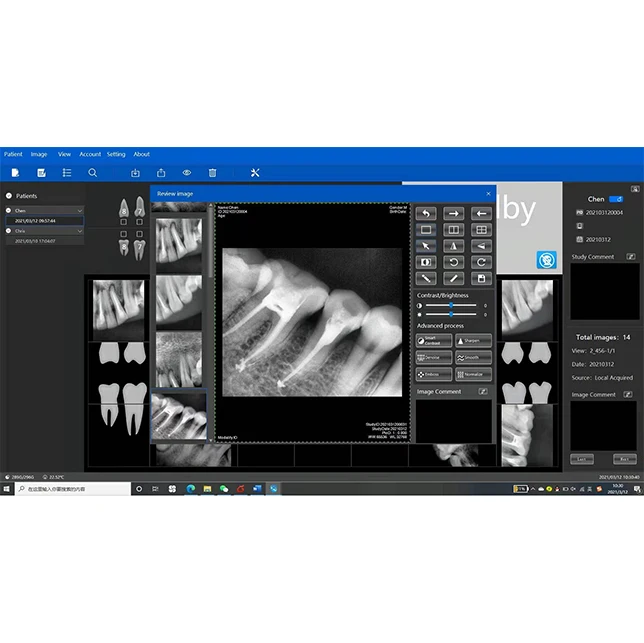Viewport: 644px width, 643px height.
Task: Apply the Sharpen filter
Action: pos(473,341)
